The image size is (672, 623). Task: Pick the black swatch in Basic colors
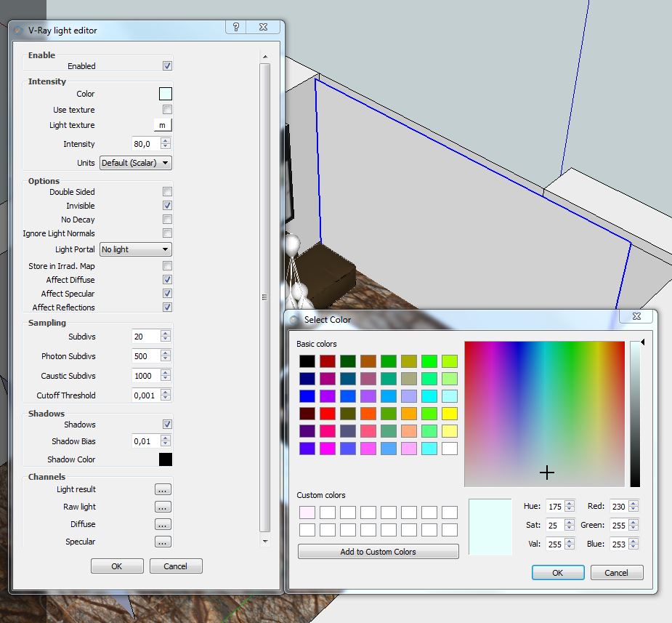(307, 361)
